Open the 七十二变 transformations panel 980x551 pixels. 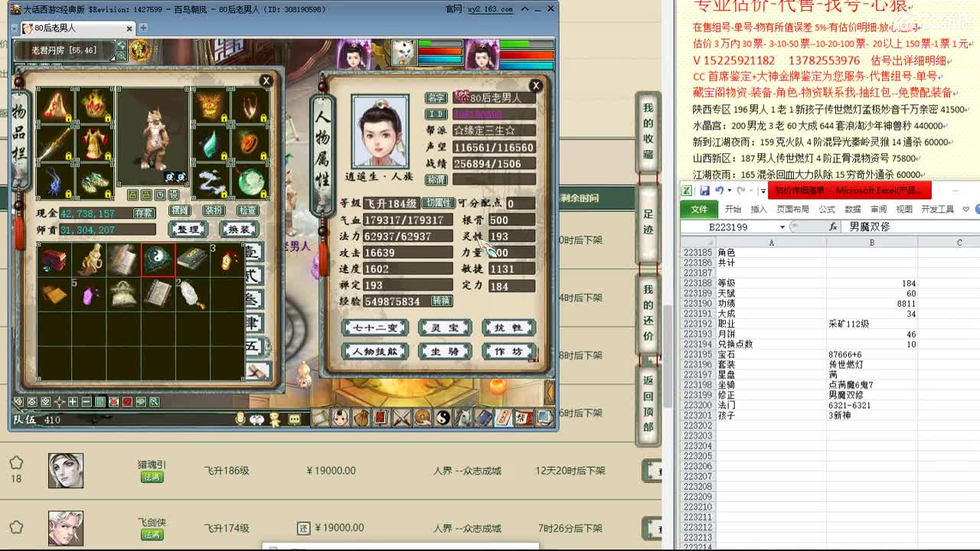click(x=375, y=328)
